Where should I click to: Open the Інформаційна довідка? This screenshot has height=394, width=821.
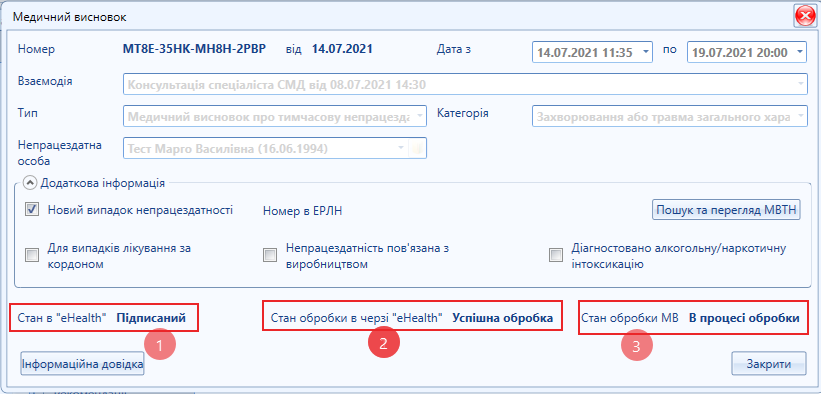(82, 364)
